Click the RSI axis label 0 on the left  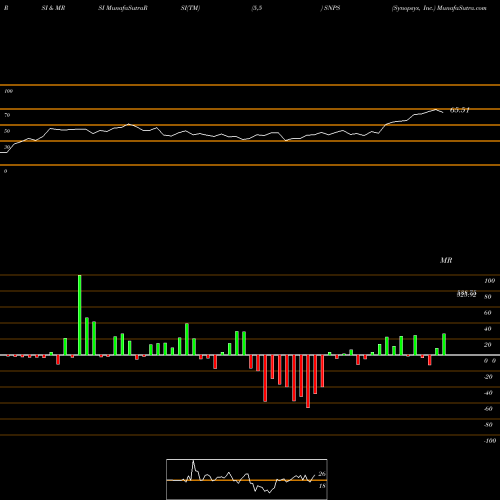point(5,171)
